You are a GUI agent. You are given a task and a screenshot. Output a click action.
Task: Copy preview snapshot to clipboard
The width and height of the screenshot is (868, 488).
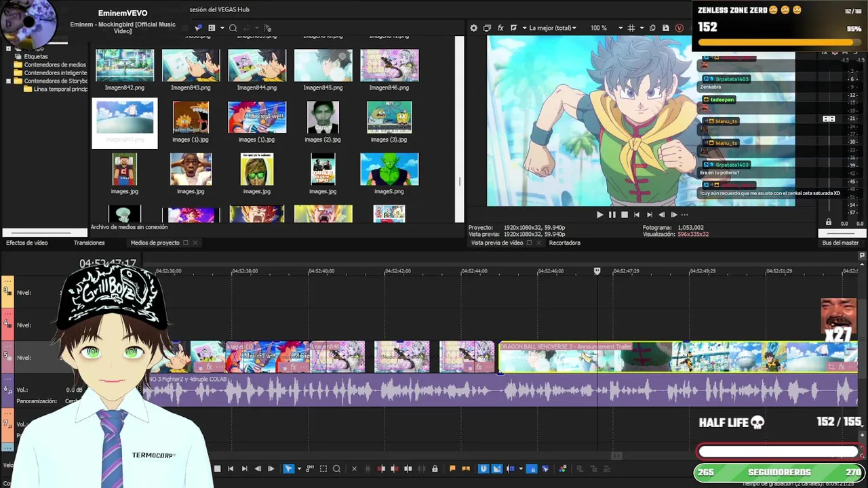click(652, 28)
